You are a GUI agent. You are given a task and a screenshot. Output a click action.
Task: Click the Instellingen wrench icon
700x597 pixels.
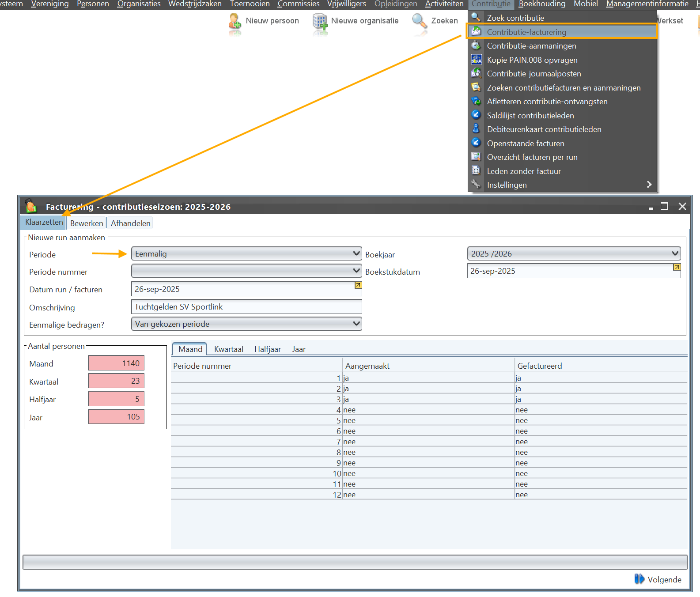[x=476, y=185]
